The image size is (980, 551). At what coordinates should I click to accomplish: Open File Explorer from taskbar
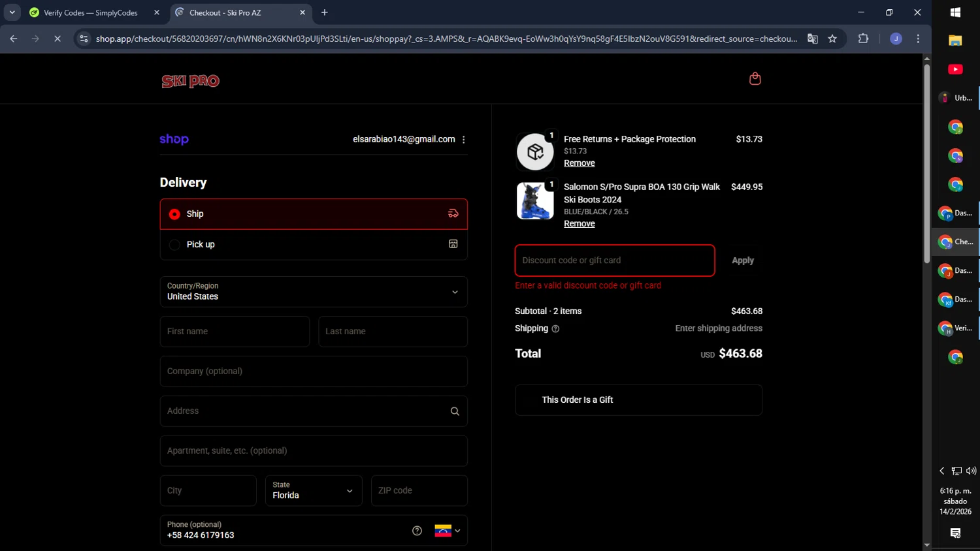[x=955, y=40]
